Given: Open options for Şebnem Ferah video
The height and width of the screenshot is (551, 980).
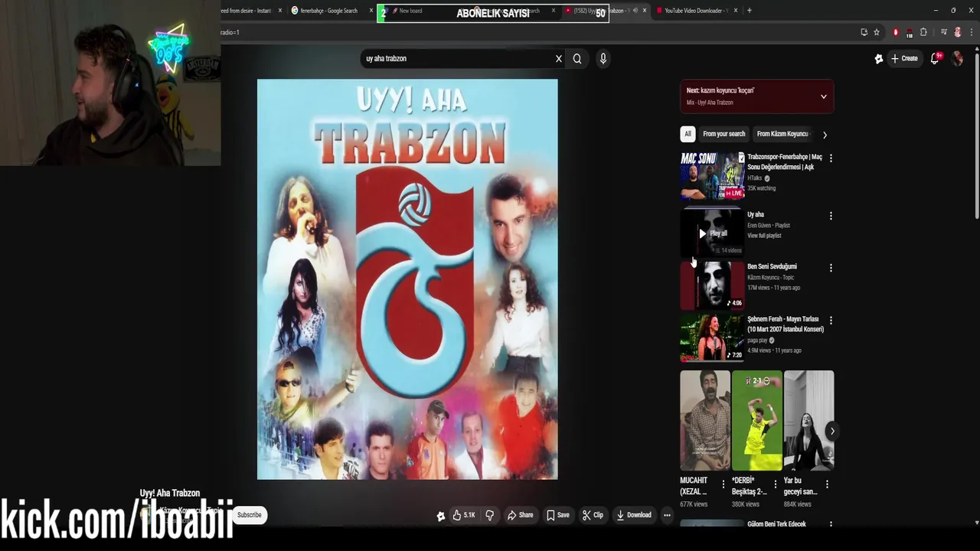Looking at the screenshot, I should click(831, 320).
